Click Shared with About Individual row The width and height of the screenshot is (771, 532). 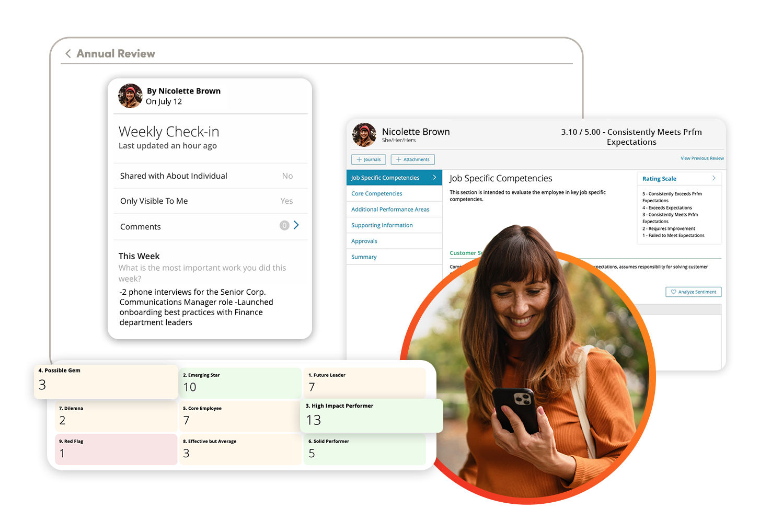coord(211,176)
